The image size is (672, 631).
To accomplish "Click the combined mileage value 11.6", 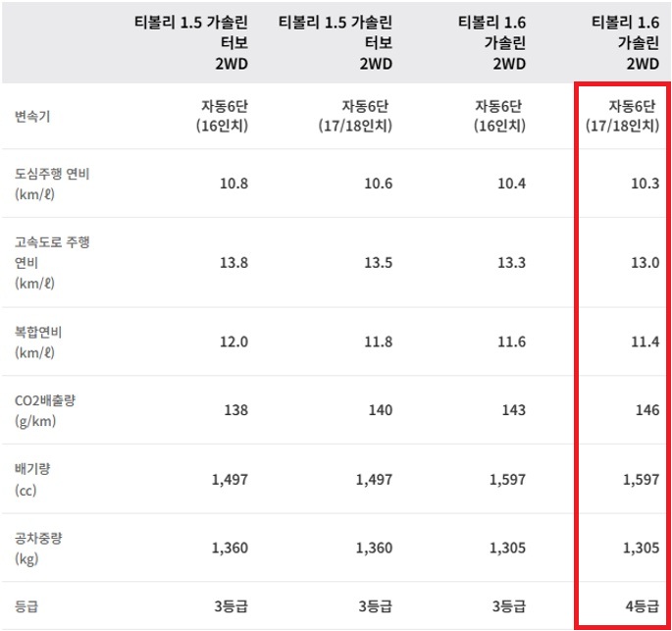I will [x=512, y=342].
